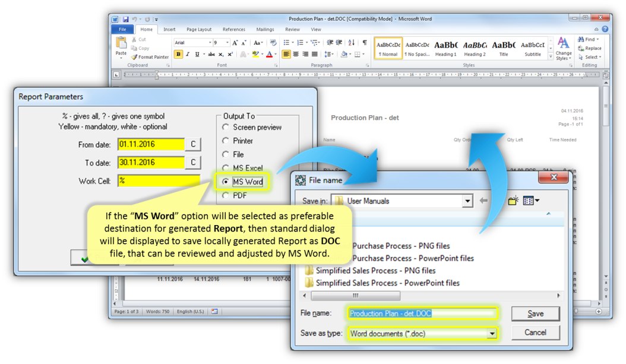The width and height of the screenshot is (626, 364).
Task: Toggle Show/Hide paragraph marks in Word
Action: [x=365, y=43]
